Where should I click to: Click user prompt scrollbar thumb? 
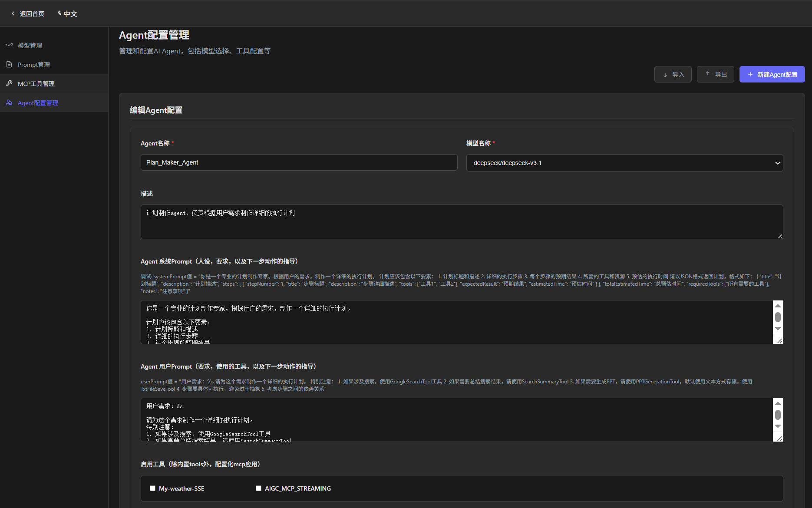[778, 415]
